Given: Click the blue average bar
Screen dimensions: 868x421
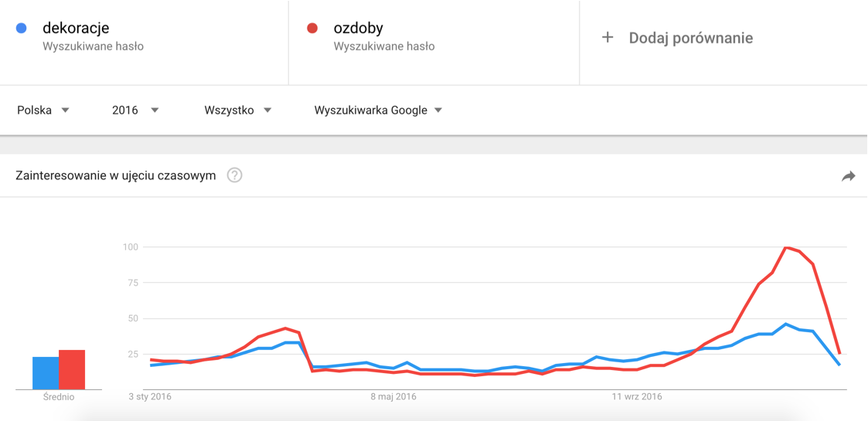Looking at the screenshot, I should pyautogui.click(x=45, y=372).
